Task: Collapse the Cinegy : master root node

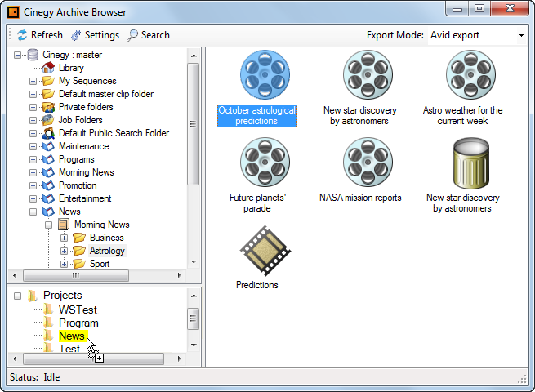Action: click(x=17, y=55)
